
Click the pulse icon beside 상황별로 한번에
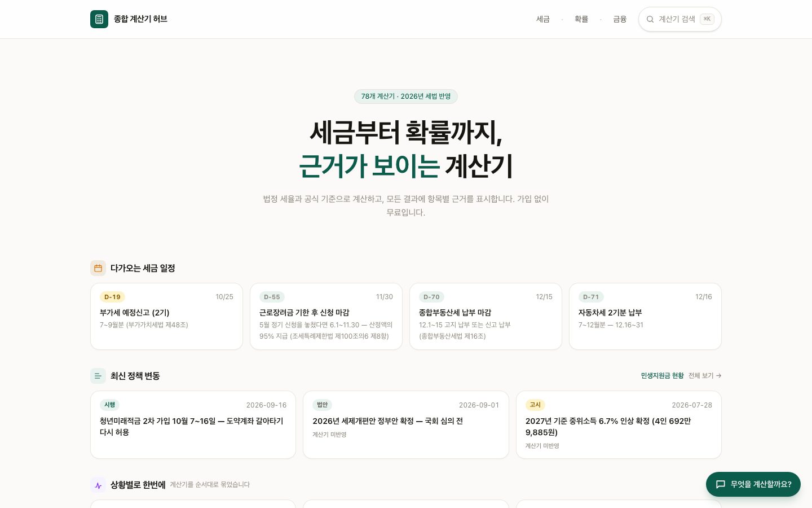click(x=98, y=485)
